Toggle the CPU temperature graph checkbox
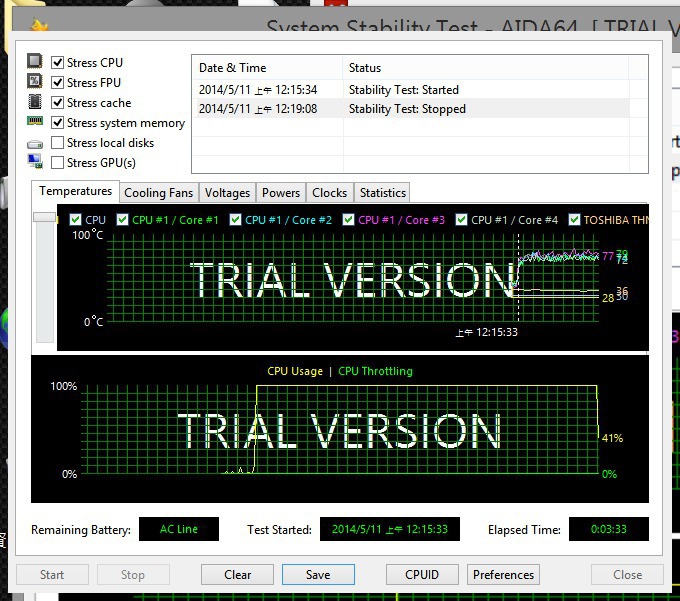Viewport: 680px width, 601px height. click(75, 220)
